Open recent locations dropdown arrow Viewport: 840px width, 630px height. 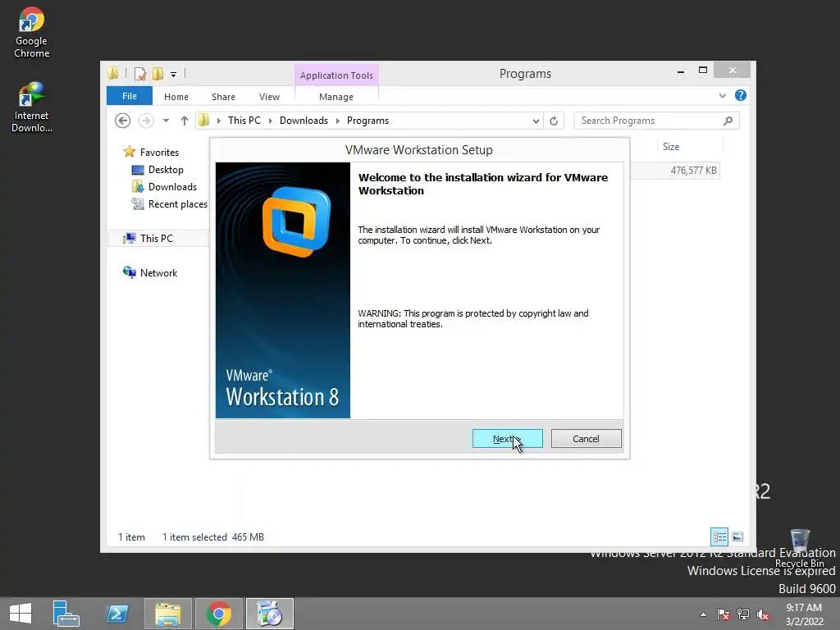coord(166,121)
